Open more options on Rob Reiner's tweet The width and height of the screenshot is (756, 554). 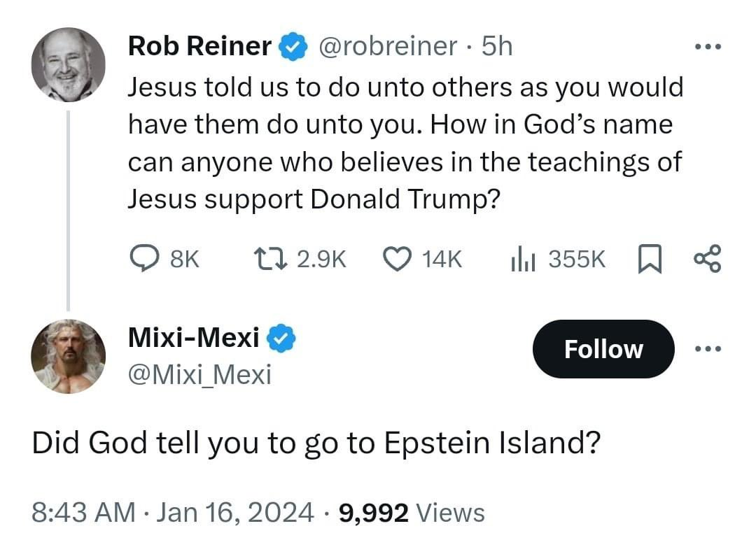click(706, 48)
